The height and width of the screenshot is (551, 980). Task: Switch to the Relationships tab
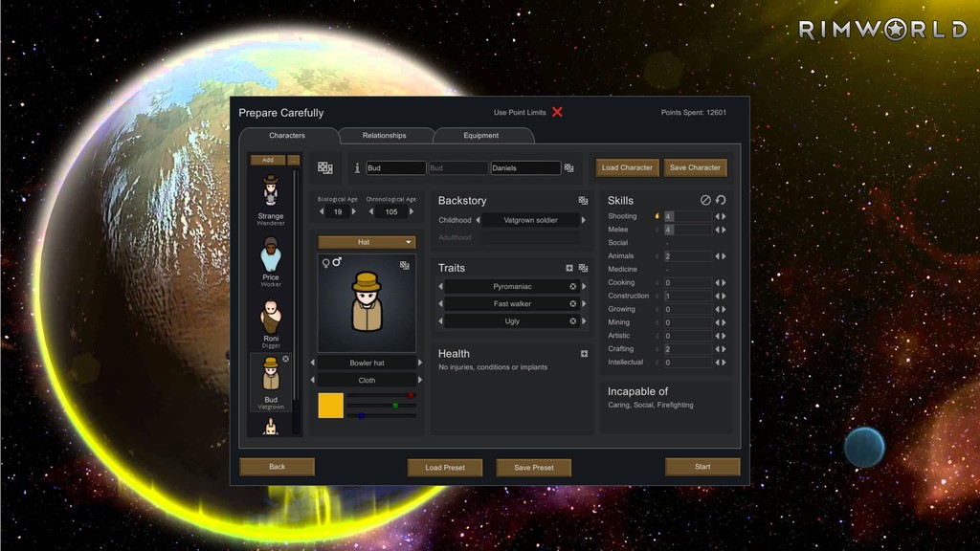click(x=385, y=136)
